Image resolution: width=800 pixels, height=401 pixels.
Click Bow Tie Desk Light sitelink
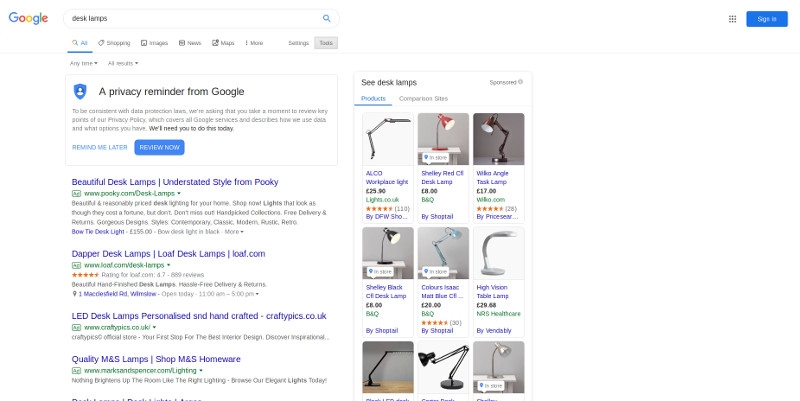pos(98,232)
